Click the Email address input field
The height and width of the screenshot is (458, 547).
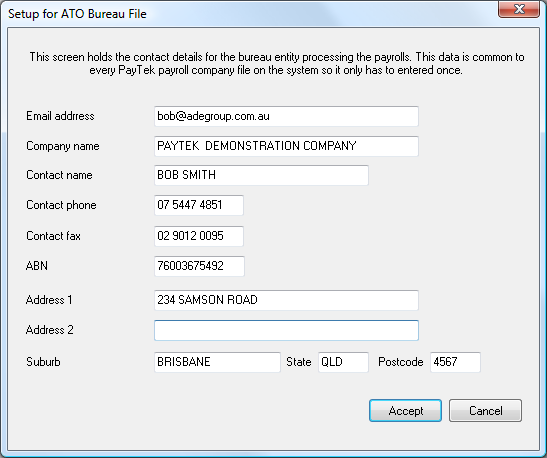(x=286, y=117)
